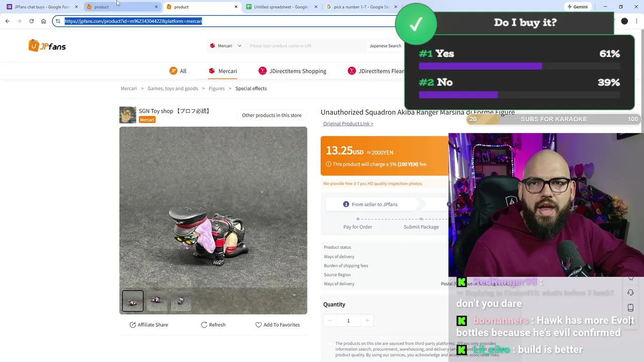Image resolution: width=644 pixels, height=362 pixels.
Task: Click the Add To Favorites heart icon
Action: tap(258, 325)
